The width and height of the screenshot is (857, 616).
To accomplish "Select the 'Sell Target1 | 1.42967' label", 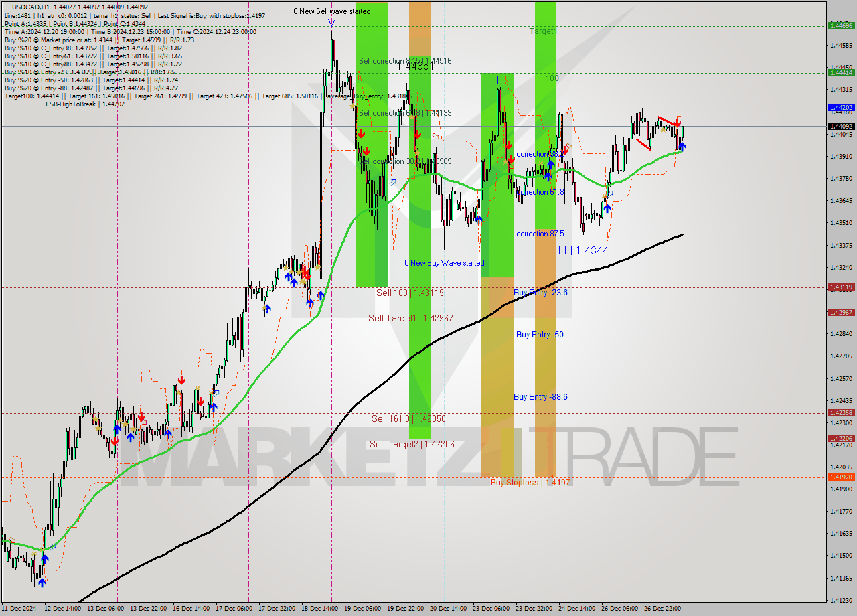I will 410,318.
